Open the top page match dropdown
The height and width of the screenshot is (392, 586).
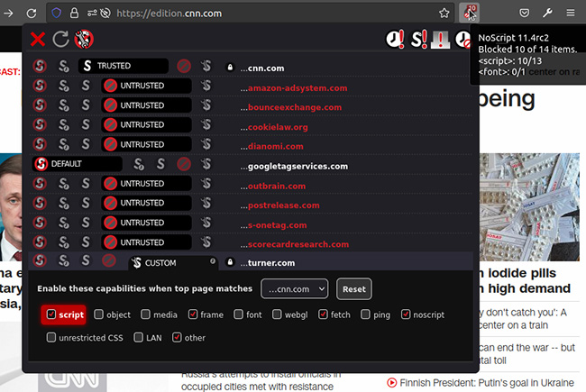tap(295, 289)
